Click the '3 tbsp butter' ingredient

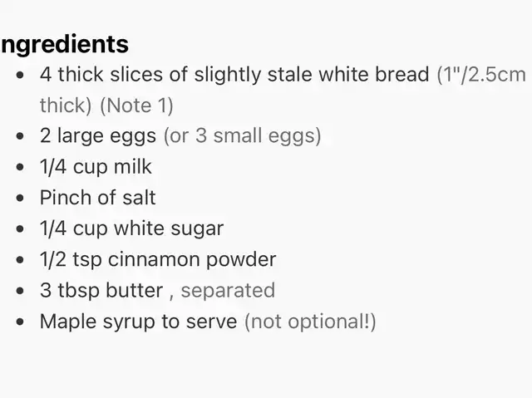click(101, 291)
